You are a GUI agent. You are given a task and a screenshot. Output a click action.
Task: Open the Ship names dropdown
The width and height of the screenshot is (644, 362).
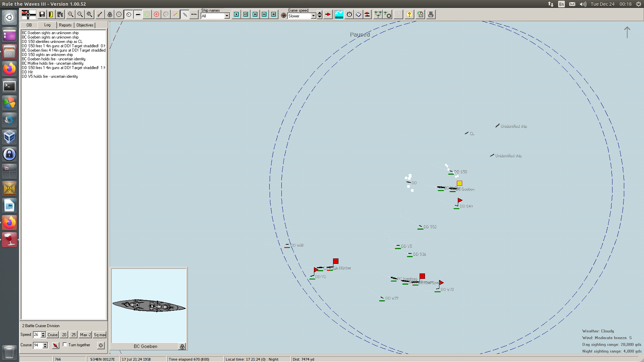point(227,16)
